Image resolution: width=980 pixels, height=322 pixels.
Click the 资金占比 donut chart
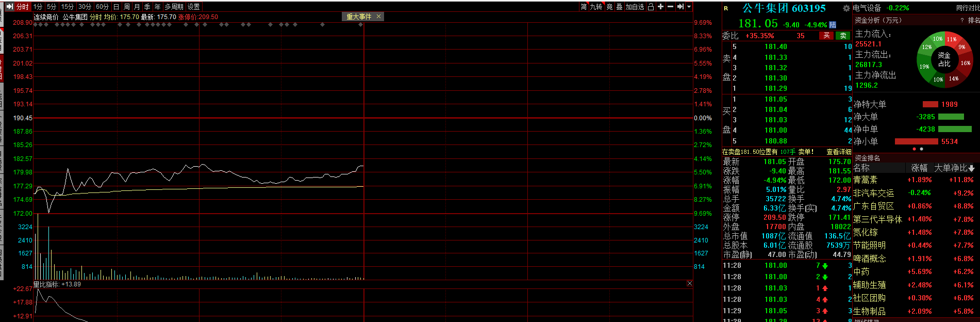pyautogui.click(x=944, y=59)
